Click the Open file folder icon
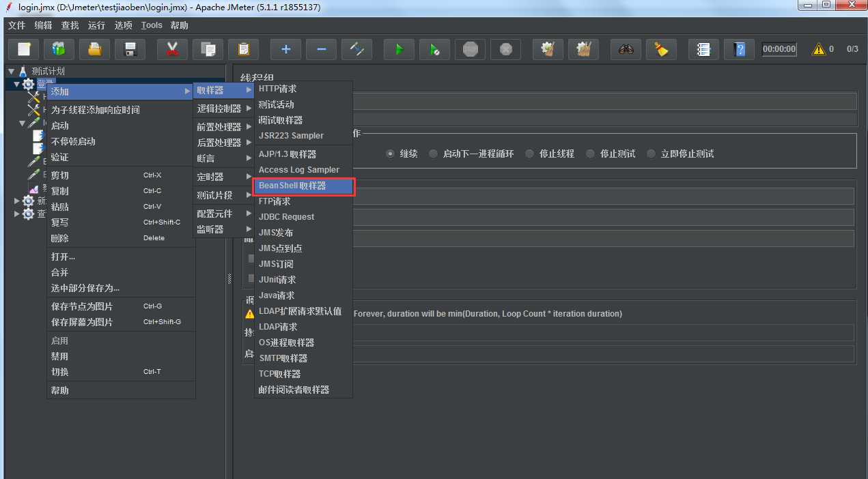Image resolution: width=868 pixels, height=479 pixels. pos(95,49)
